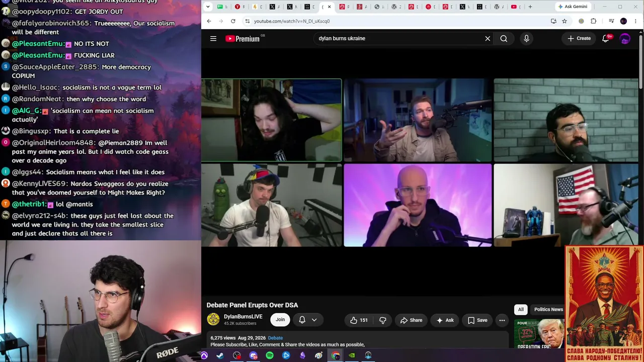The height and width of the screenshot is (362, 644).
Task: Click chat username @Hello_Isaac
Action: (x=35, y=87)
